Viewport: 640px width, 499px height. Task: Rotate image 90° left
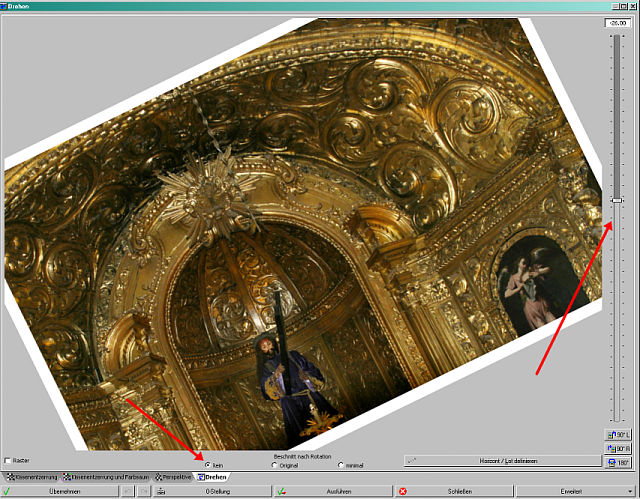click(x=618, y=435)
